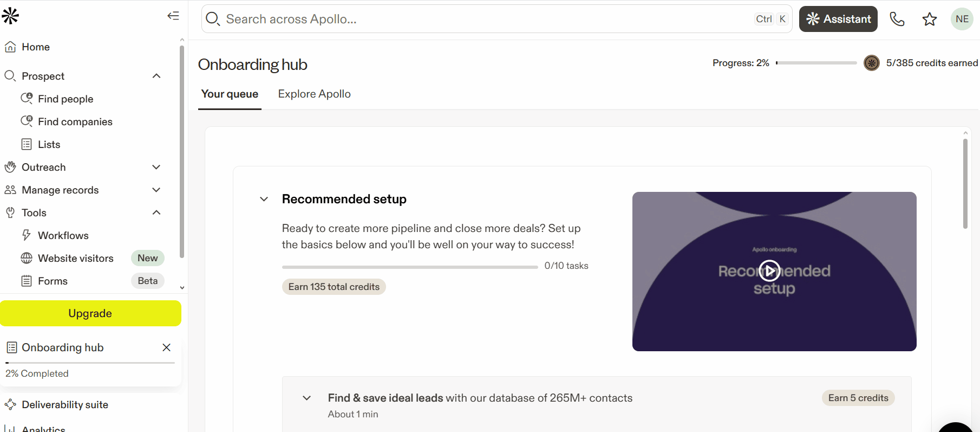The image size is (980, 432).
Task: Open the Assistant button
Action: point(838,20)
